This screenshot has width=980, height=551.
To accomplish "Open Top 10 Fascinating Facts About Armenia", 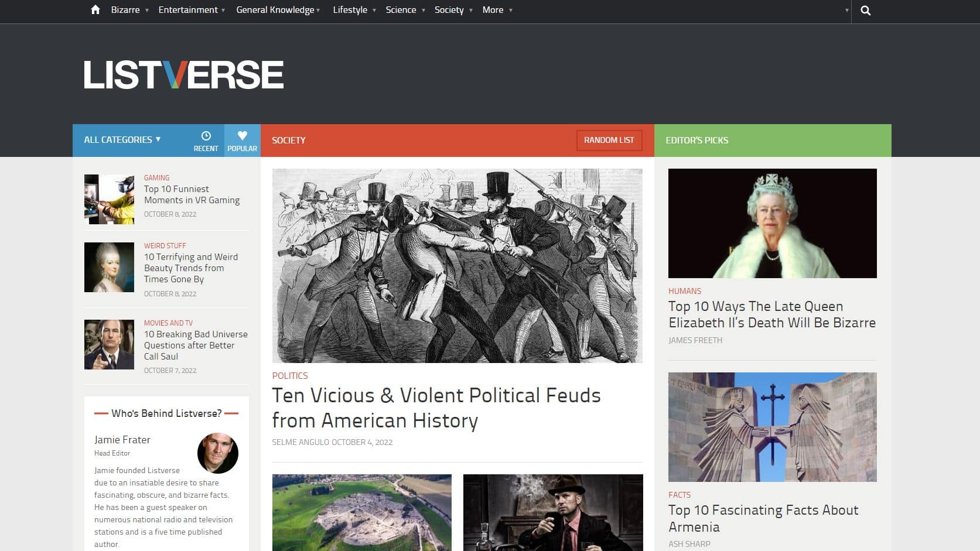I will [763, 518].
